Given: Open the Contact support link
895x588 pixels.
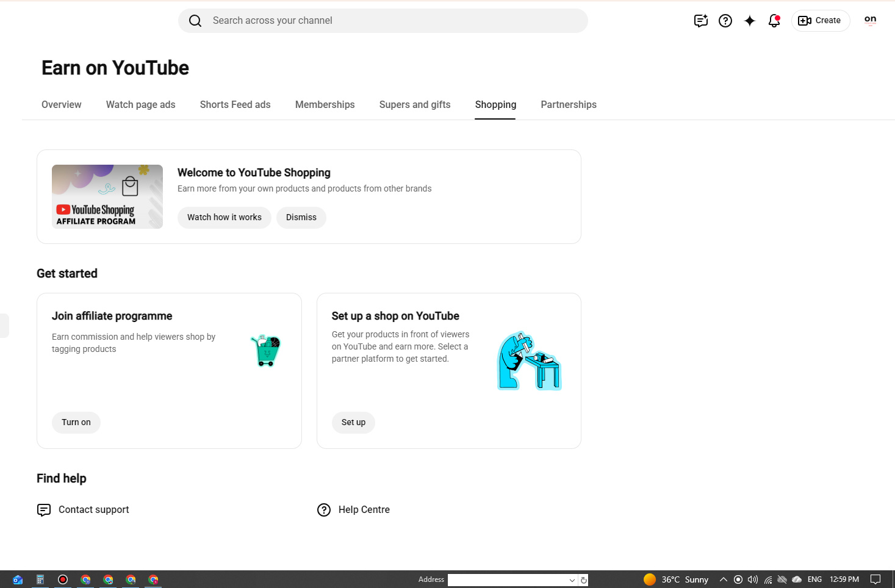Looking at the screenshot, I should tap(83, 510).
